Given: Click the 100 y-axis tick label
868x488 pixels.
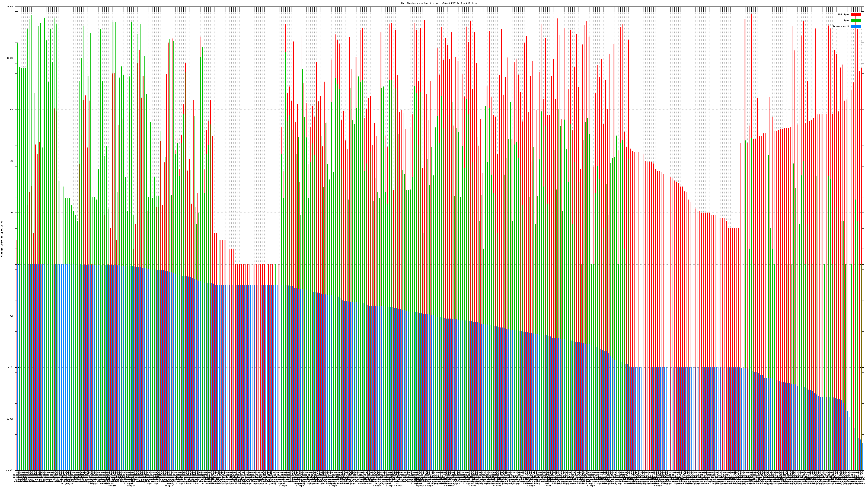Looking at the screenshot, I should (x=12, y=161).
